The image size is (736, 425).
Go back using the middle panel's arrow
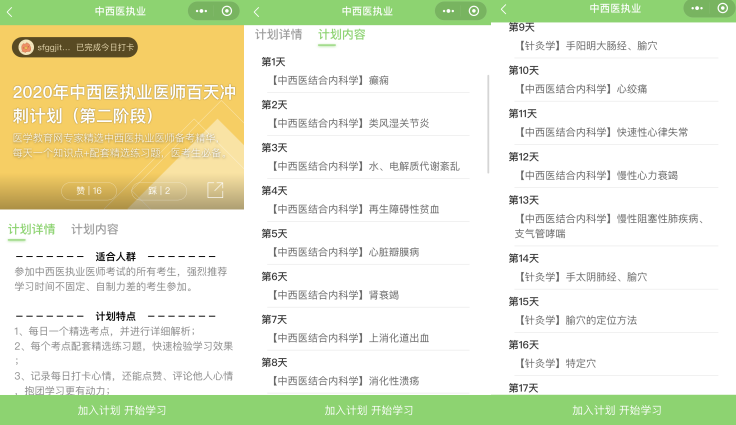[256, 11]
